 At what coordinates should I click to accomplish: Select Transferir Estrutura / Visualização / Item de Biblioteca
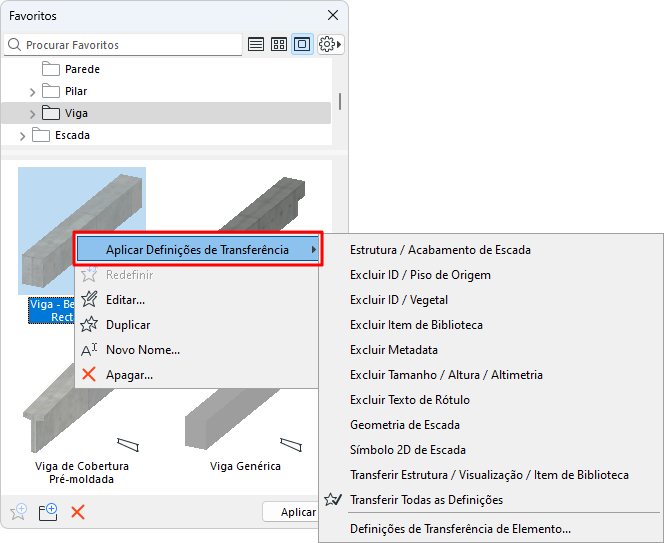[x=491, y=475]
